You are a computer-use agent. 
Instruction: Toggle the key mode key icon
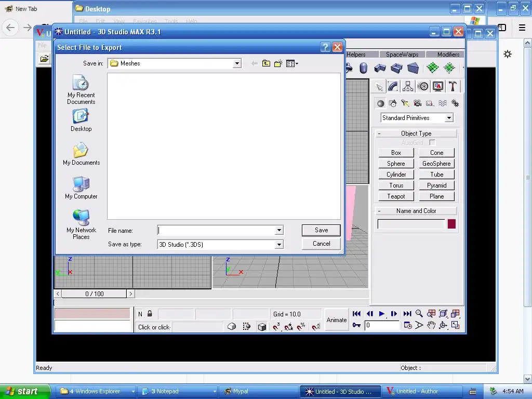pyautogui.click(x=356, y=325)
